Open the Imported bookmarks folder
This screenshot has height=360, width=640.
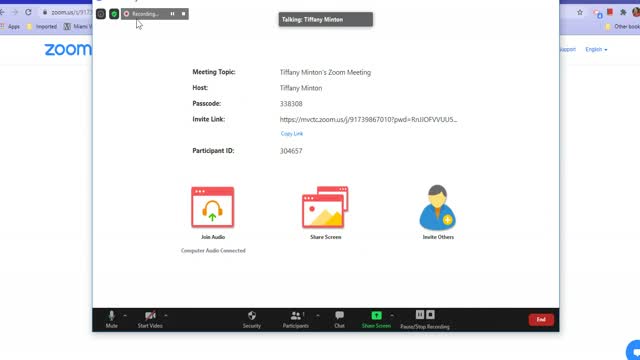[x=42, y=27]
